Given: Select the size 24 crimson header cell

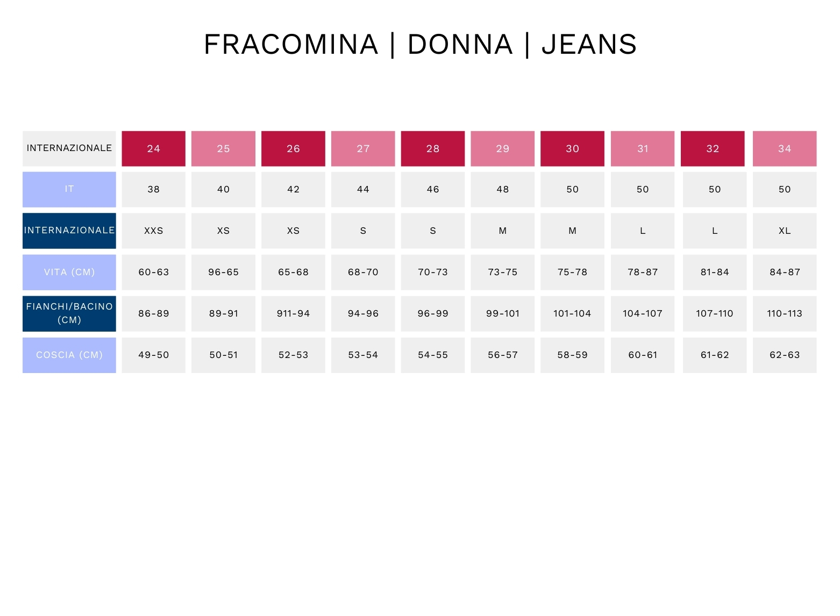Looking at the screenshot, I should pos(153,148).
